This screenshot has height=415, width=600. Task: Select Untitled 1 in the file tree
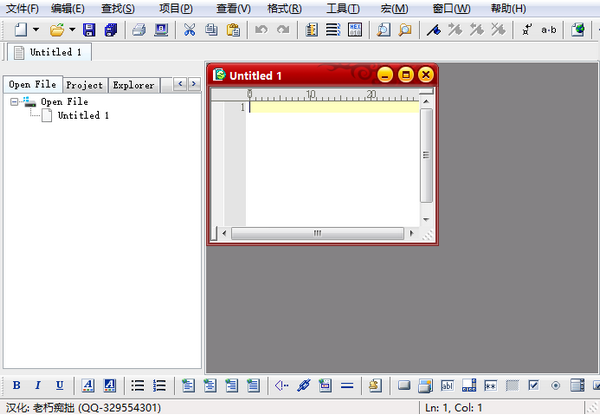tap(83, 116)
